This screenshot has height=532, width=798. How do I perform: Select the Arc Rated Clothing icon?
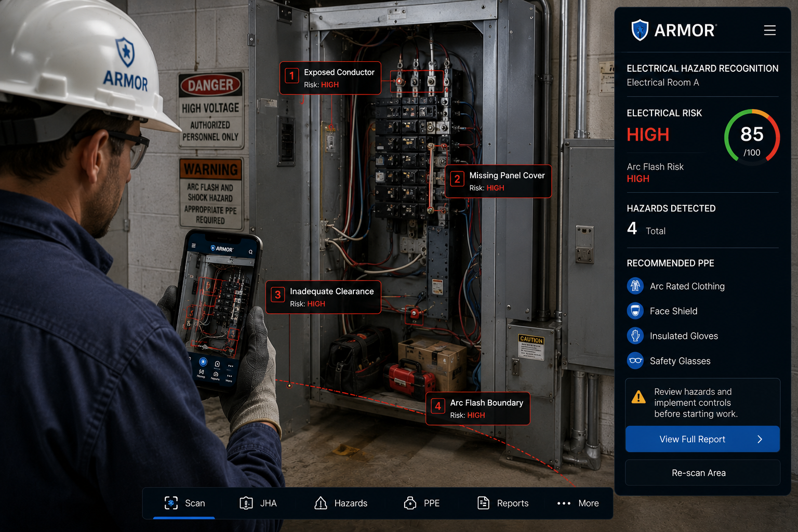(635, 286)
